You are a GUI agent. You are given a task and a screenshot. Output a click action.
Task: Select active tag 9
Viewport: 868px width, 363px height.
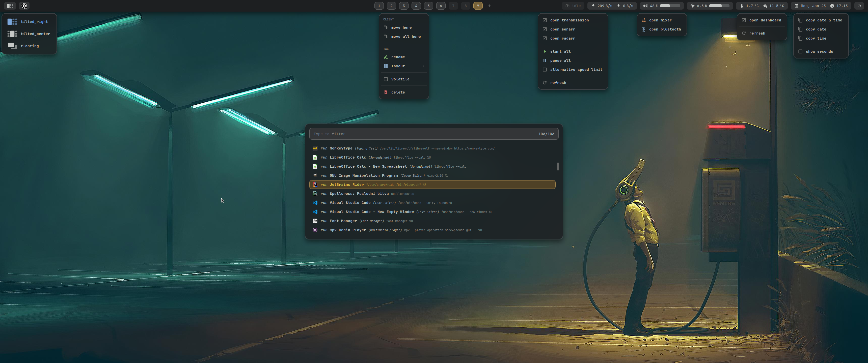(x=478, y=6)
